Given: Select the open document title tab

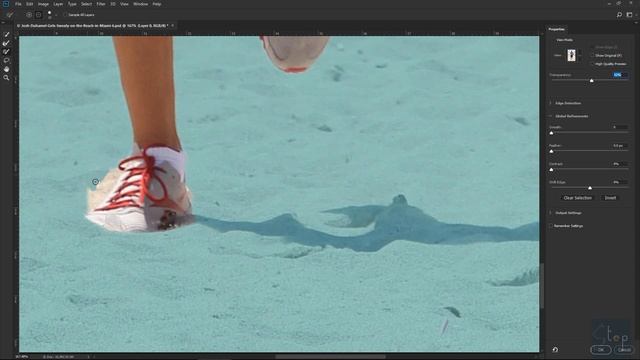Looking at the screenshot, I should (93, 25).
